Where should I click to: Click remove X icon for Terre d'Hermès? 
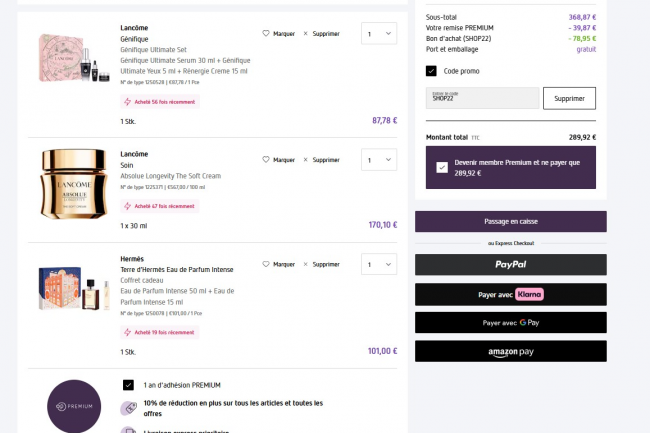click(306, 264)
